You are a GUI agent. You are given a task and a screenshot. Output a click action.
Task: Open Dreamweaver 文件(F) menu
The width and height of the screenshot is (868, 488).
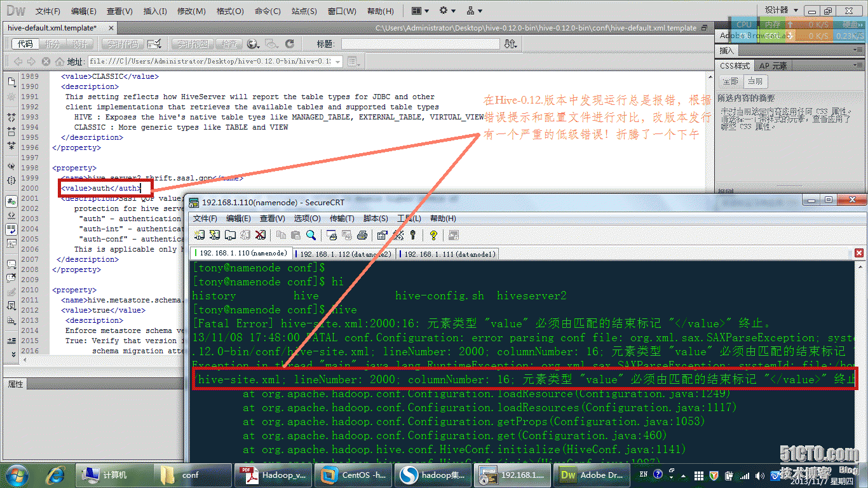coord(48,11)
